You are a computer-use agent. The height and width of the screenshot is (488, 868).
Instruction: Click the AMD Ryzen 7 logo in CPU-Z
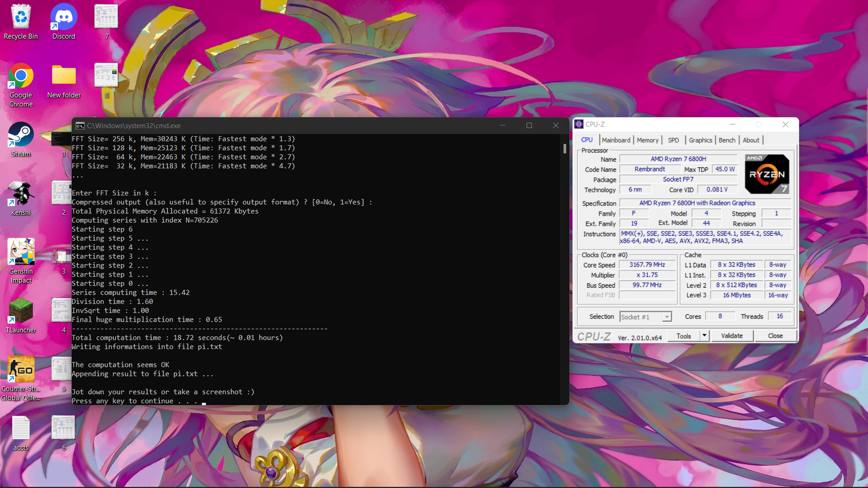coord(767,174)
